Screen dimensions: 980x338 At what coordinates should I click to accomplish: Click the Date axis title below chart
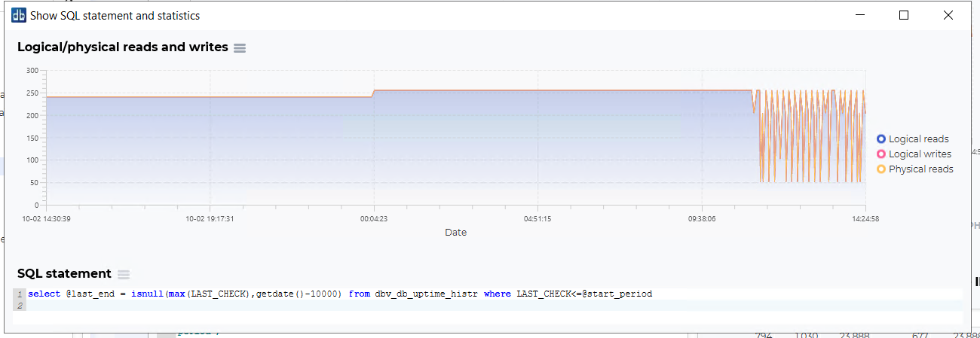455,233
